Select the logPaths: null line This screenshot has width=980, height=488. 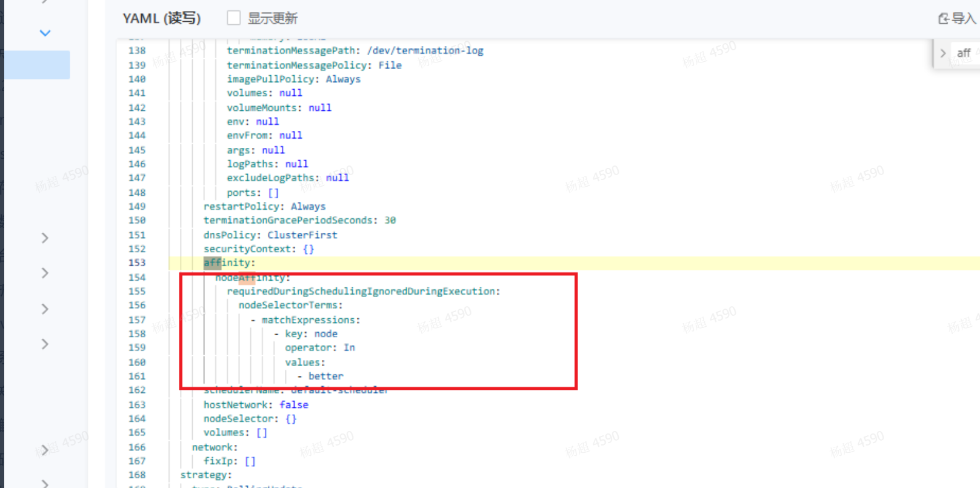click(267, 164)
